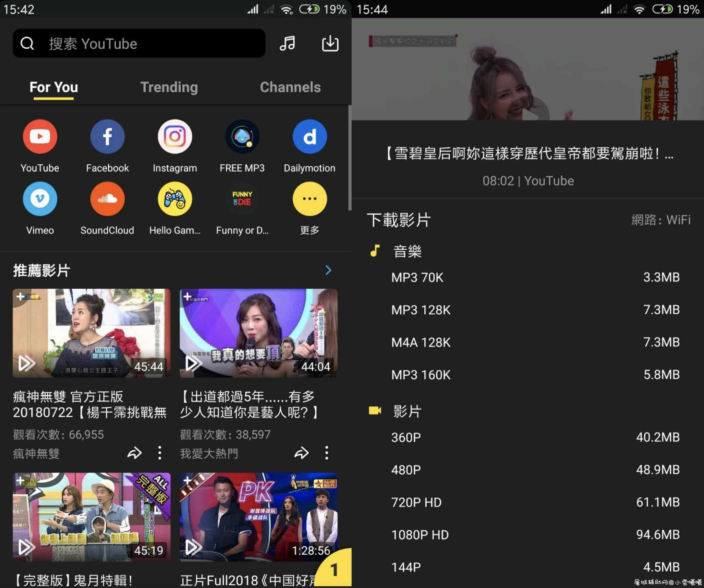The height and width of the screenshot is (588, 704).
Task: Switch to the Trending tab
Action: click(169, 87)
